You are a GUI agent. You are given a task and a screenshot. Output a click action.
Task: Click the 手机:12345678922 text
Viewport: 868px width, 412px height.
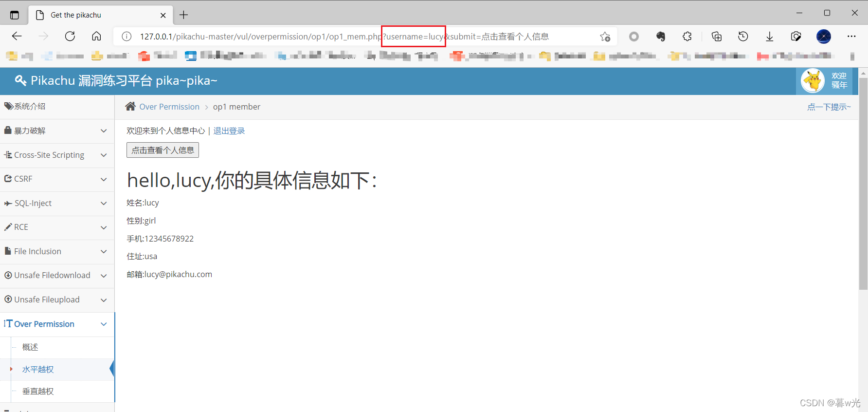coord(160,239)
